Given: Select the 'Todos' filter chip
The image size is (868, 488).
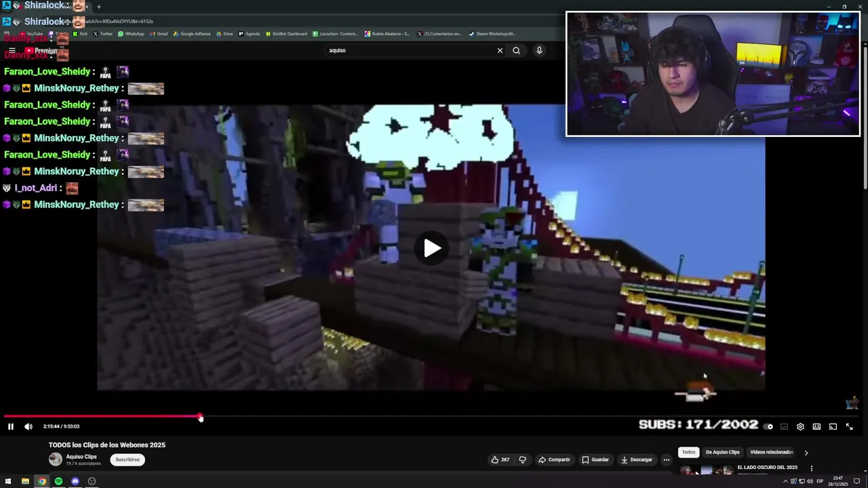Looking at the screenshot, I should pyautogui.click(x=688, y=452).
